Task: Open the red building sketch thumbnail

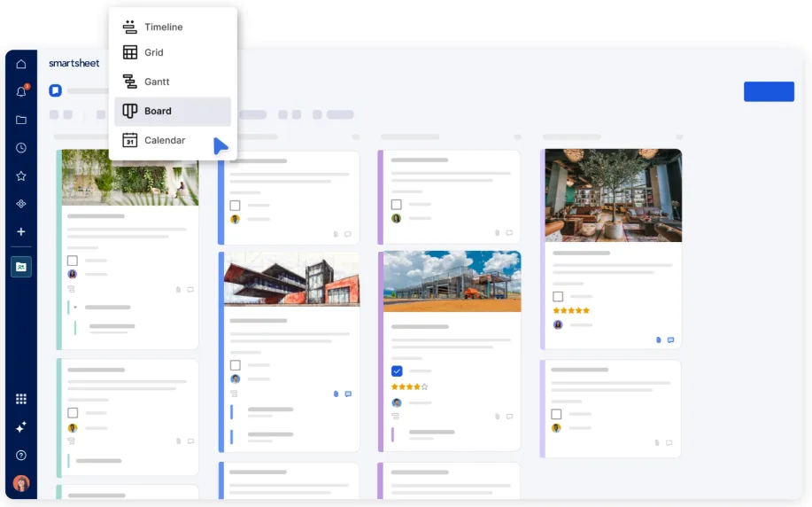Action: (291, 279)
